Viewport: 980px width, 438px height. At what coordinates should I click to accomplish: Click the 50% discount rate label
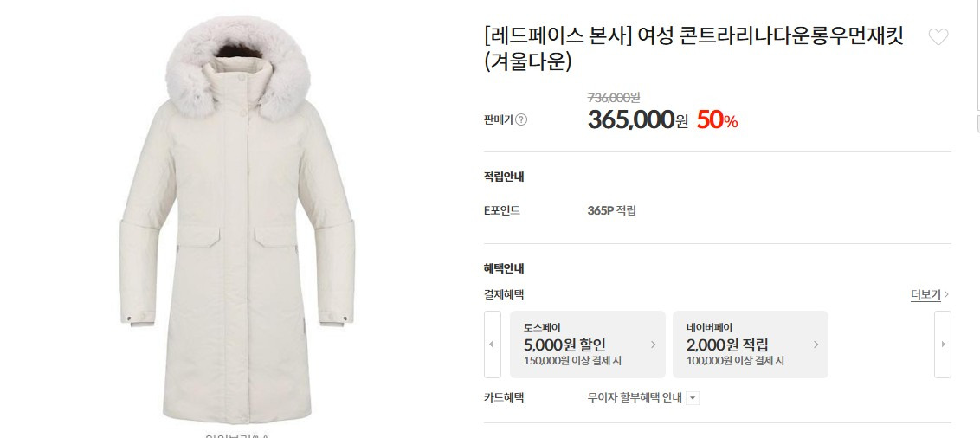(x=717, y=119)
